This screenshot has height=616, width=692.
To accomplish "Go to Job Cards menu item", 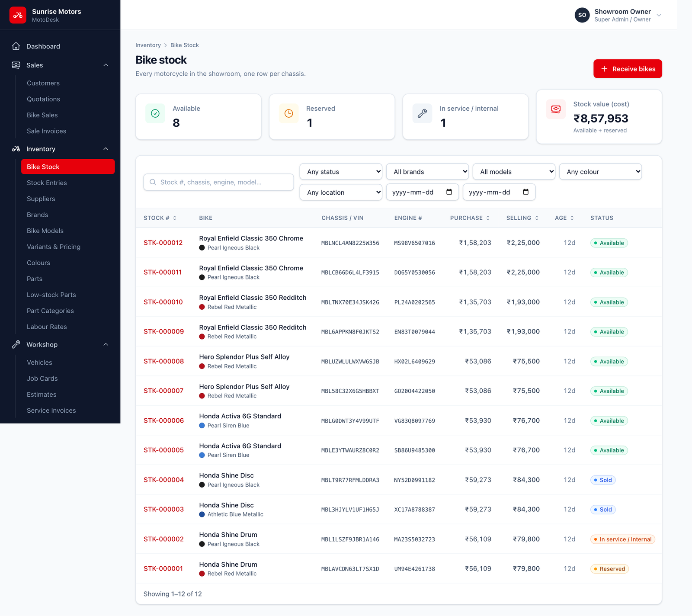I will click(x=42, y=379).
